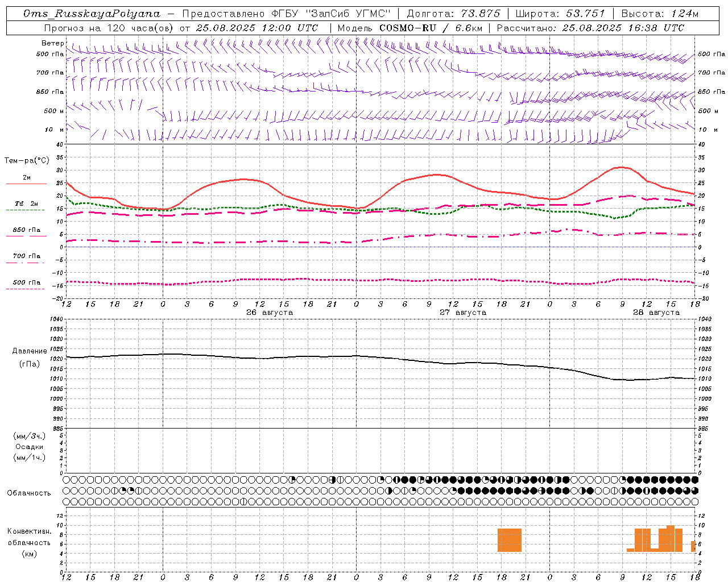Click the Долгота: 73.875 header value
This screenshot has height=582, width=728.
coord(453,14)
